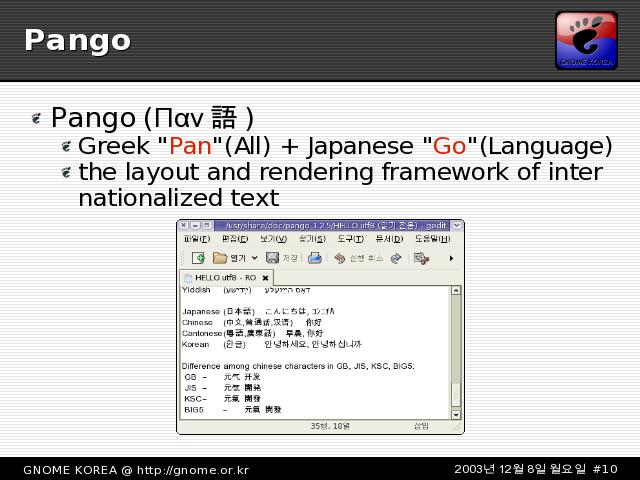The height and width of the screenshot is (480, 640).
Task: Click the Print icon in gedit toolbar
Action: click(x=315, y=258)
